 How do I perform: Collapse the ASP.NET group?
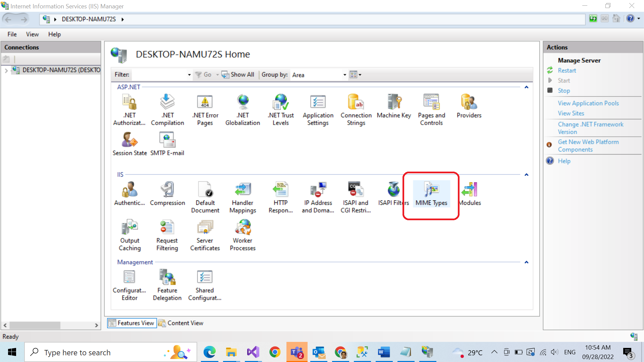click(527, 87)
